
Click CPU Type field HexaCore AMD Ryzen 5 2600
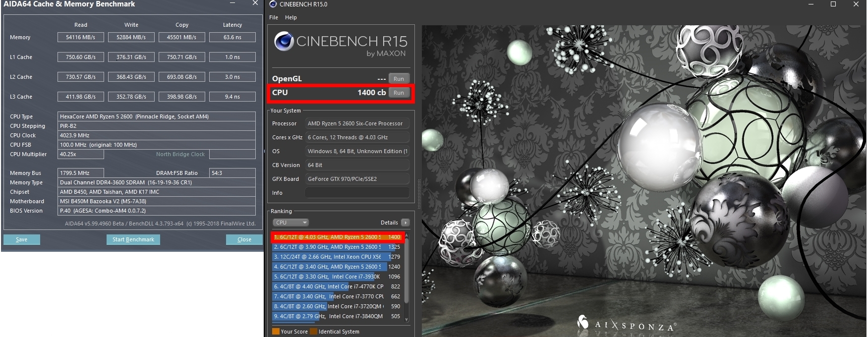tap(157, 116)
